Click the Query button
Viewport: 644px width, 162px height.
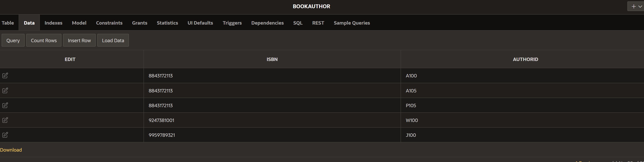[13, 40]
